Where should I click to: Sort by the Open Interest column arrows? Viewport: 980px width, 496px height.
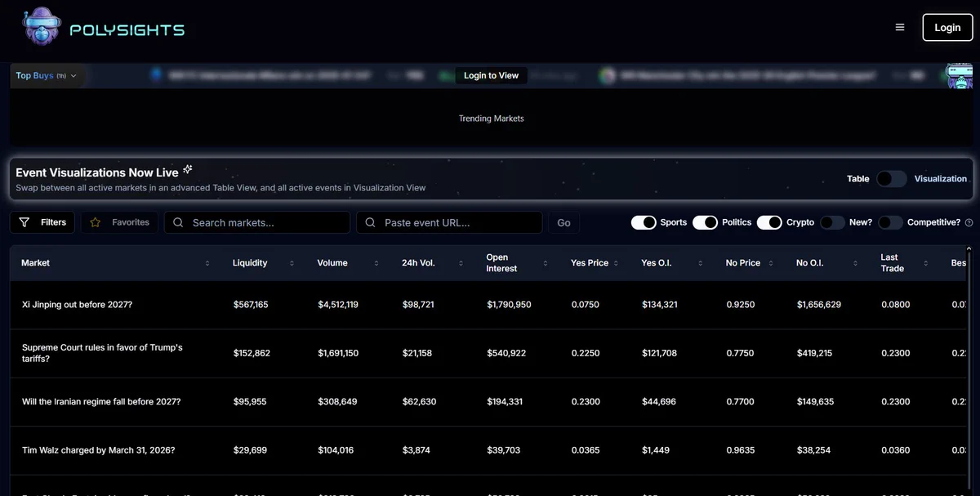[x=546, y=263]
